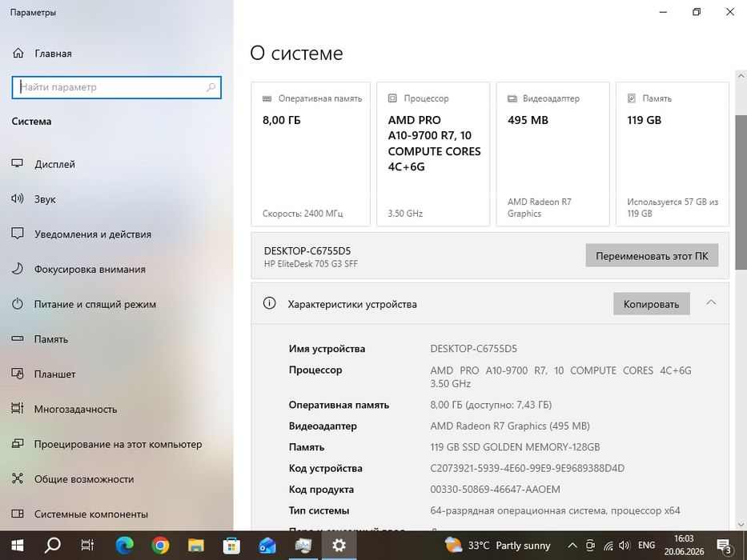This screenshot has height=560, width=747.
Task: Click 119 GB SSD GOLDEN MEMORY-128GB text
Action: (515, 447)
